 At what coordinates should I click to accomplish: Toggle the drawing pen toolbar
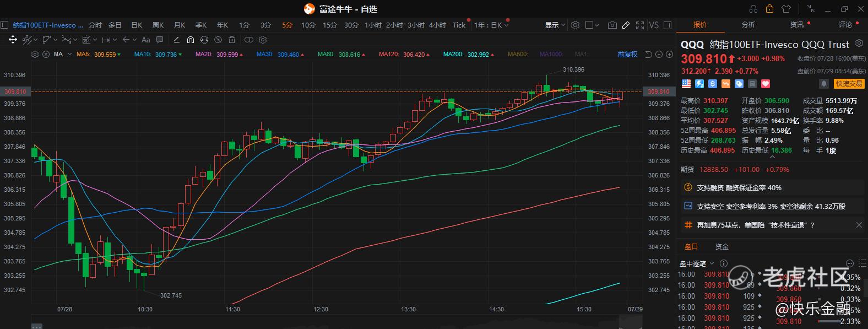[626, 25]
